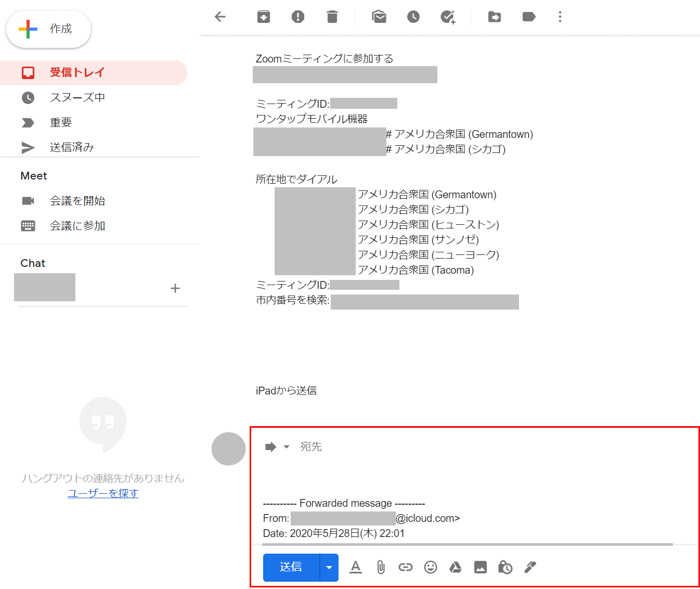Screen dimensions: 700x589
Task: Click the Meet section heading
Action: point(34,176)
